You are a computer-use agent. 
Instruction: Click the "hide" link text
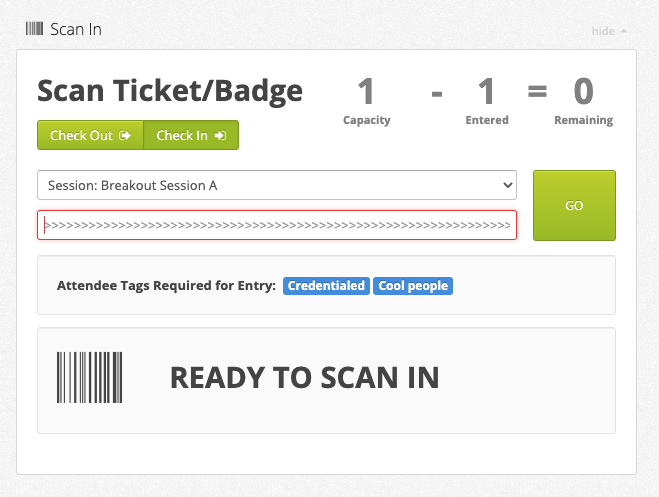pyautogui.click(x=603, y=31)
